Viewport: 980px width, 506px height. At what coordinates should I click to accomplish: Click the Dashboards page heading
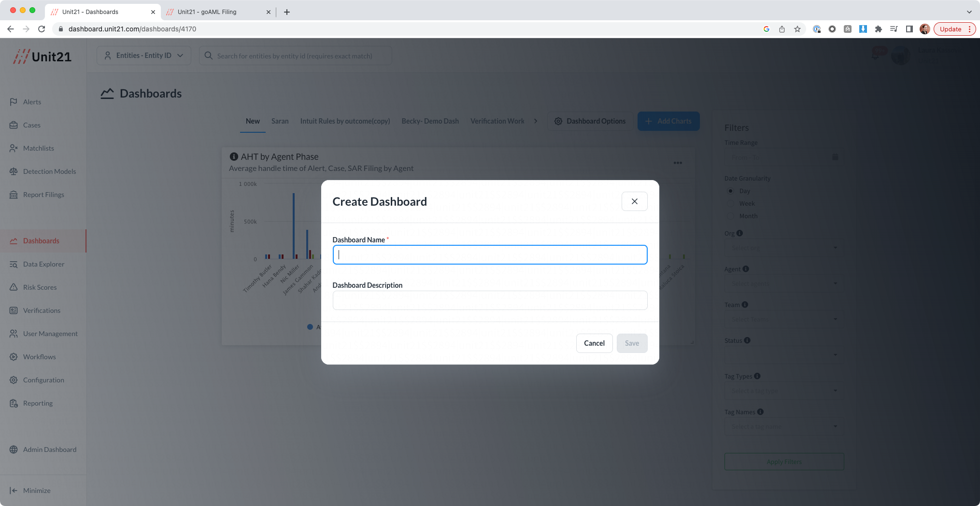click(x=151, y=94)
